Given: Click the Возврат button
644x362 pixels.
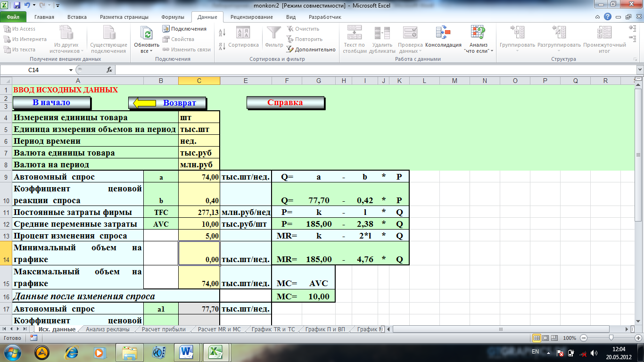Looking at the screenshot, I should coord(168,103).
